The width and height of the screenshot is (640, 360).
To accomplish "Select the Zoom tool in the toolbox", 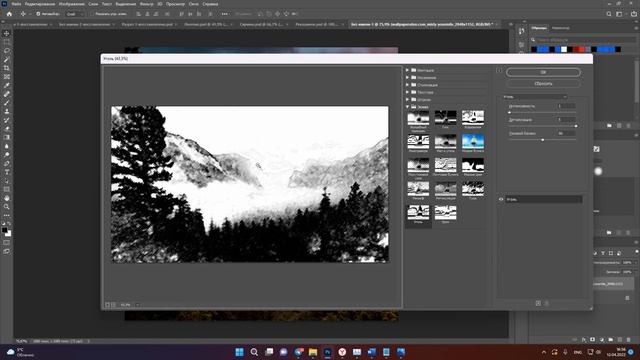I will [x=7, y=207].
